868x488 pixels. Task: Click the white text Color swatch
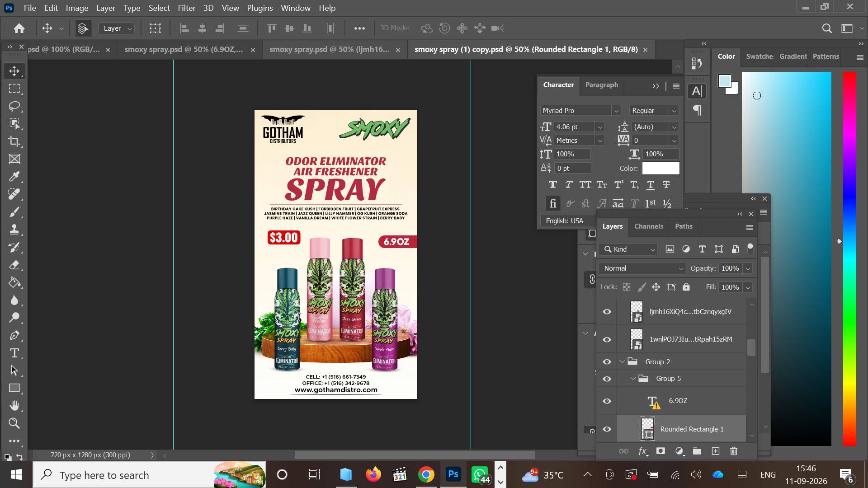660,168
